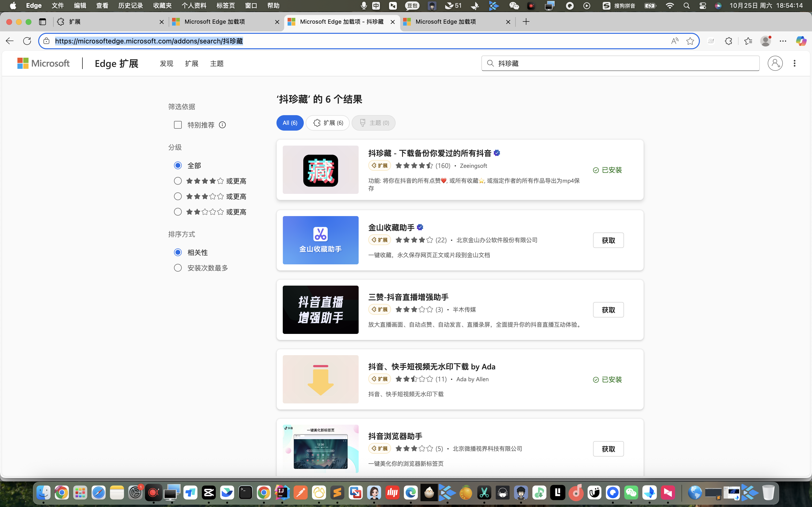812x507 pixels.
Task: Click 获取 for 金山收藏助手
Action: pyautogui.click(x=608, y=240)
